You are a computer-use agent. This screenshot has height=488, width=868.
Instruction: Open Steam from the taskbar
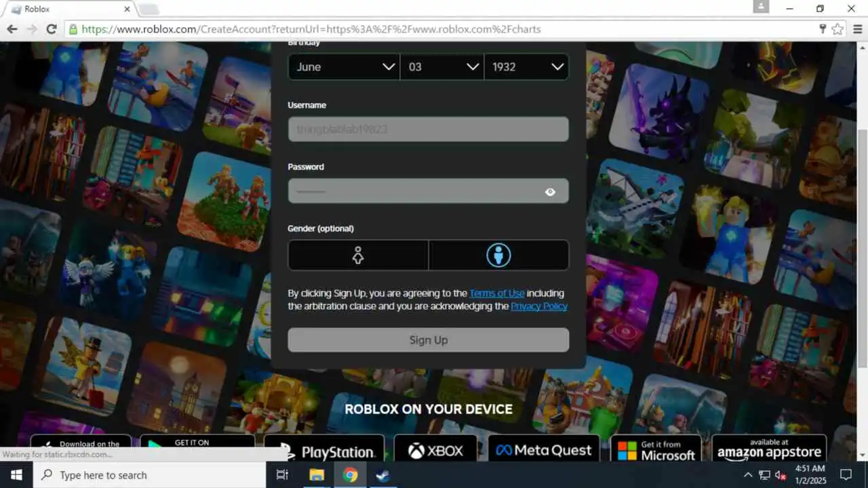click(x=383, y=475)
